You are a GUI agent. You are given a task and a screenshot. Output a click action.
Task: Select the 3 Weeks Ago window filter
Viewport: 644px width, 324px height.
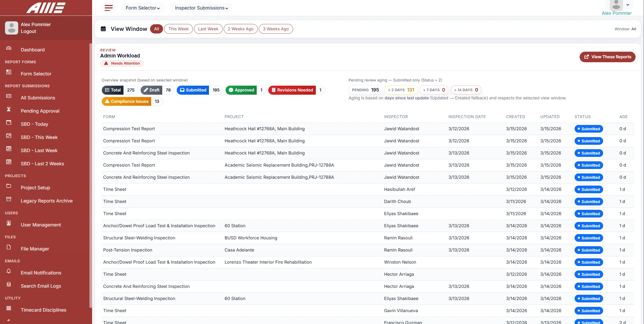coord(276,29)
